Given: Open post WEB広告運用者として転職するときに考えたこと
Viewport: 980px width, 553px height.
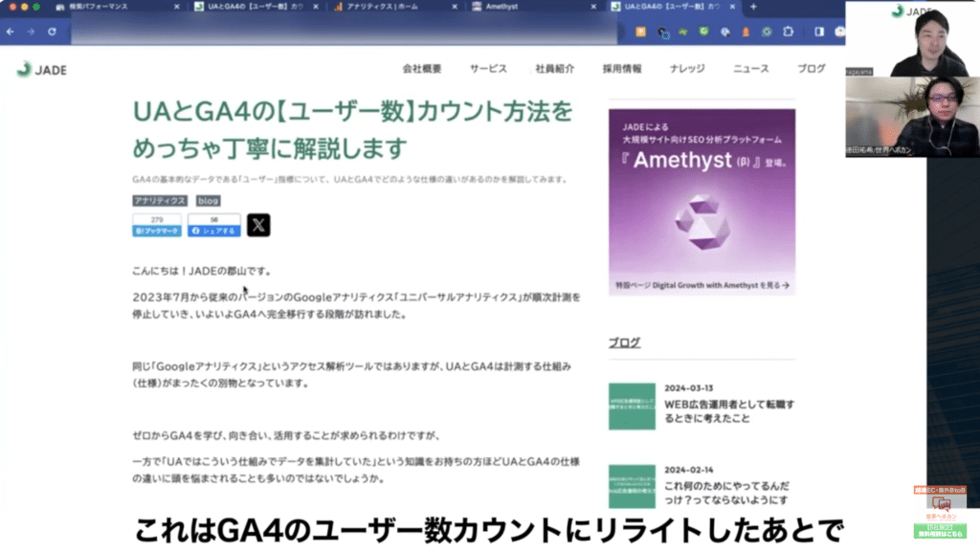Looking at the screenshot, I should coord(728,411).
